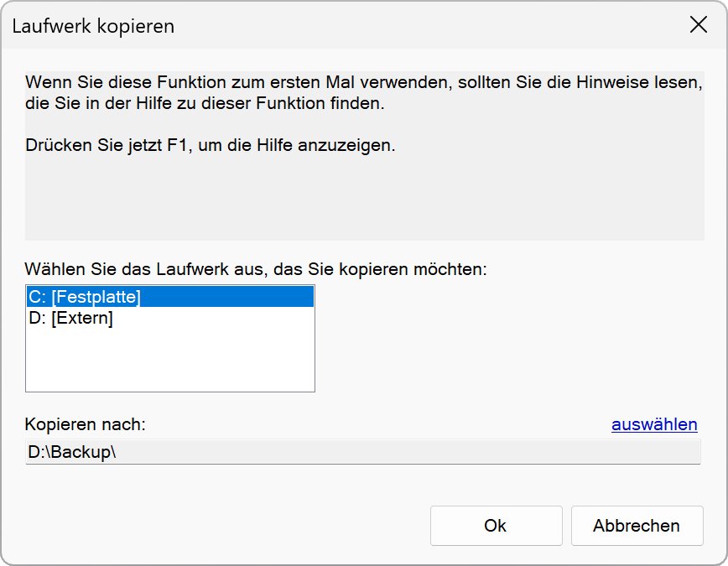Click the "Laufwerk kopieren" title text
This screenshot has width=728, height=566.
point(93,26)
